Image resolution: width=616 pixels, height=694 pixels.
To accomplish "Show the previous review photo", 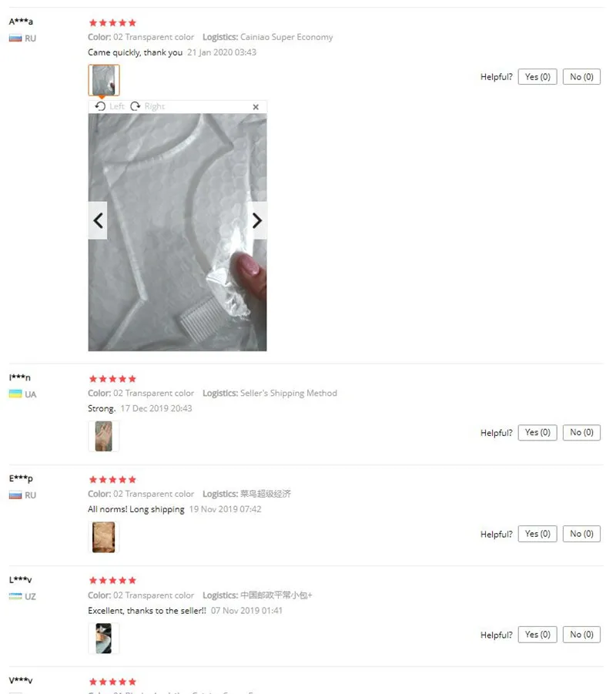I will [x=98, y=220].
